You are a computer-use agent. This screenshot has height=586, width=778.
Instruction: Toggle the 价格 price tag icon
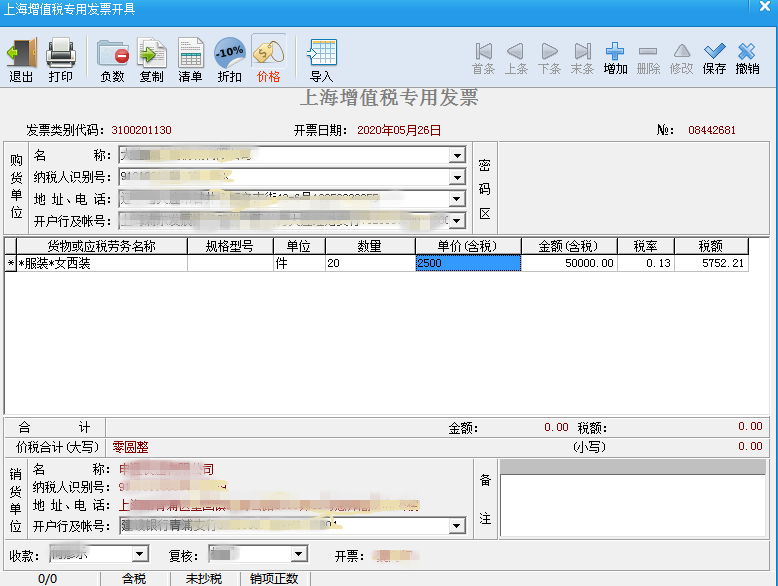pos(268,52)
